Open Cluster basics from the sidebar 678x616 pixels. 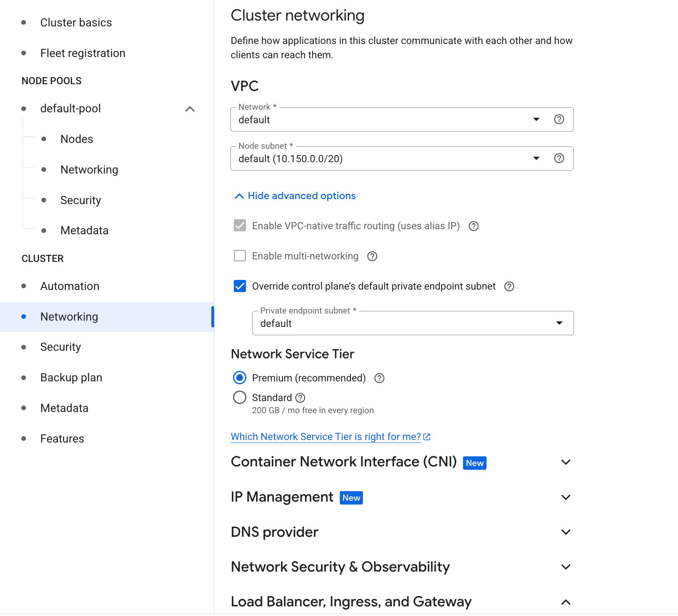coord(76,22)
